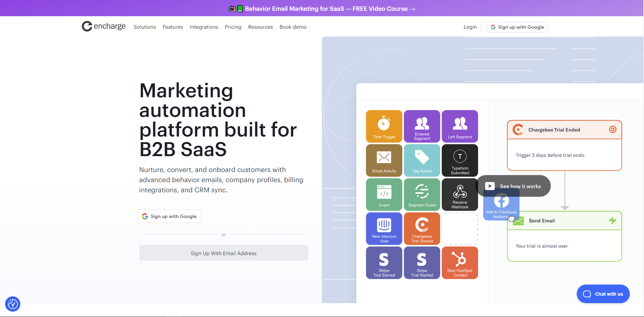Screen dimensions: 644x317
Task: Click the empty dashed drop slot
Action: pos(460,229)
